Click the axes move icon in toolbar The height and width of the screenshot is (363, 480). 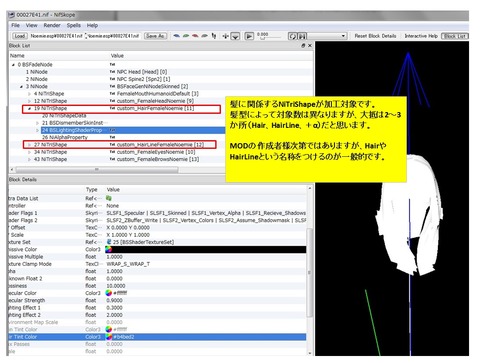(226, 36)
